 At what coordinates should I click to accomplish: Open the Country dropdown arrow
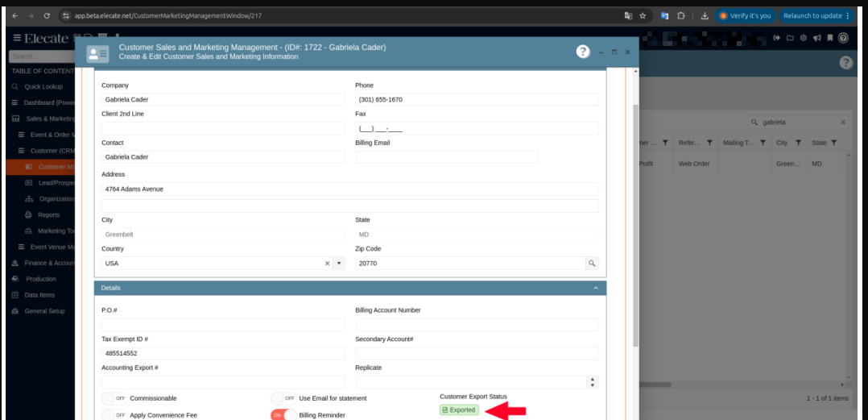pyautogui.click(x=339, y=264)
